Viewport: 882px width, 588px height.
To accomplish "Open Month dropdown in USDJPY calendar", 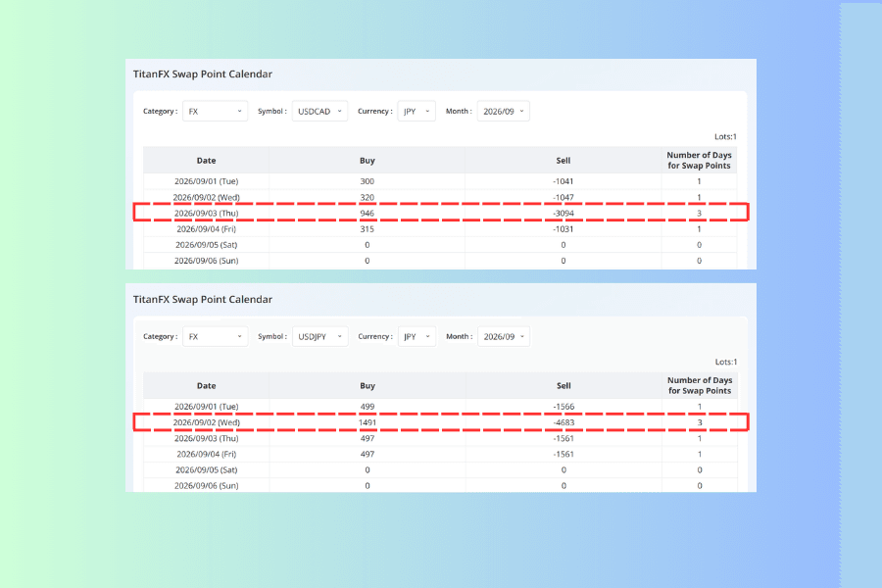I will [x=504, y=336].
